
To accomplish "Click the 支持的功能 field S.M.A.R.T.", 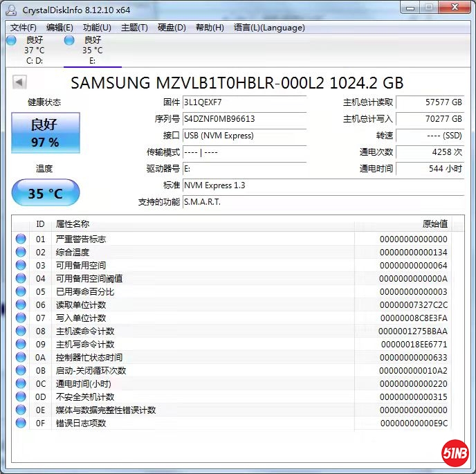I will [x=323, y=202].
